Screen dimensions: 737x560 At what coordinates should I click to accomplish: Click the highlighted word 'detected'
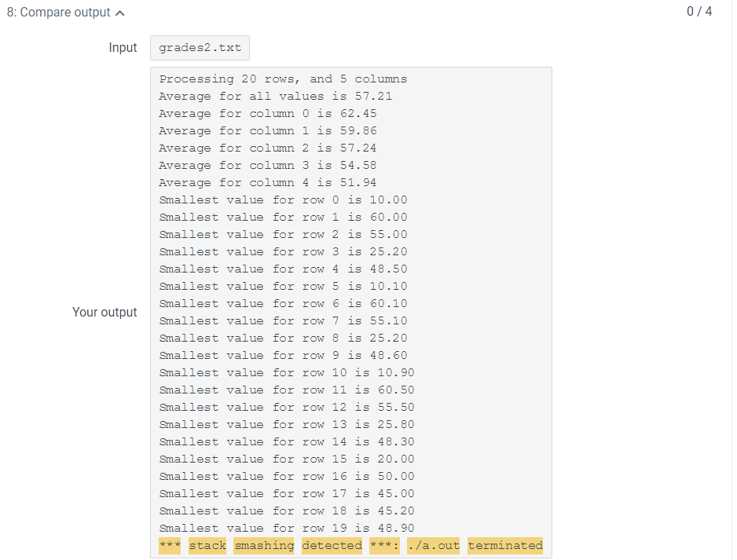click(x=332, y=546)
